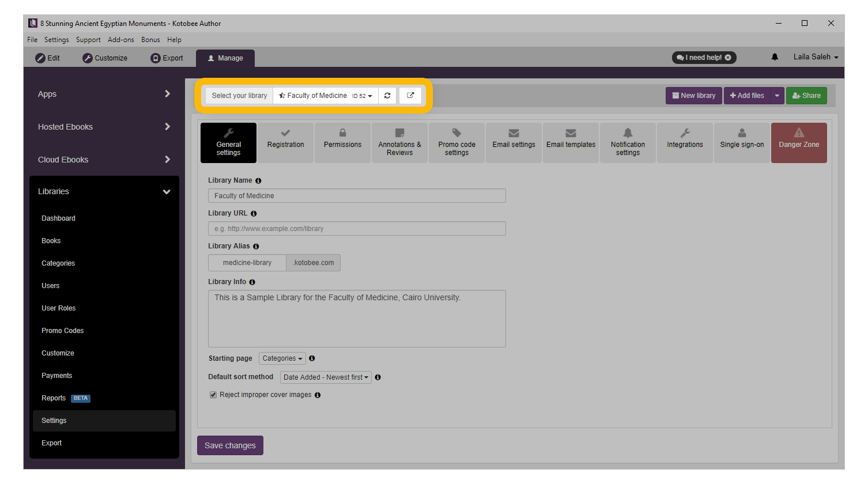
Task: Open Email settings tab
Action: (514, 143)
